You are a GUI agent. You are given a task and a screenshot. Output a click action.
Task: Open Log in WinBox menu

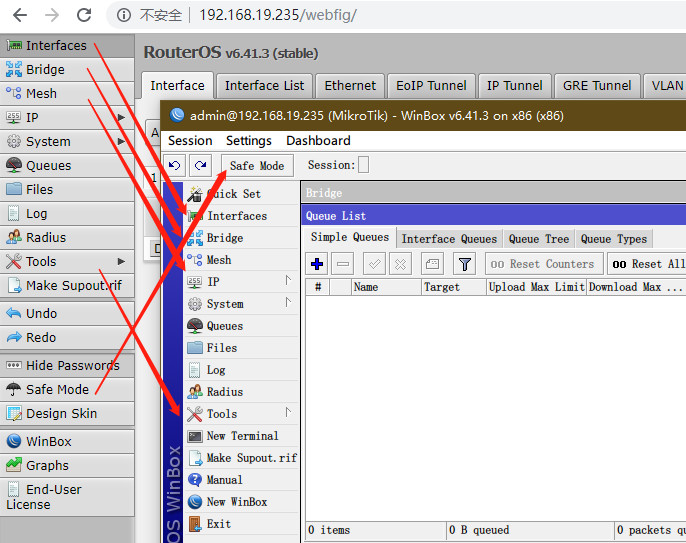(242, 370)
